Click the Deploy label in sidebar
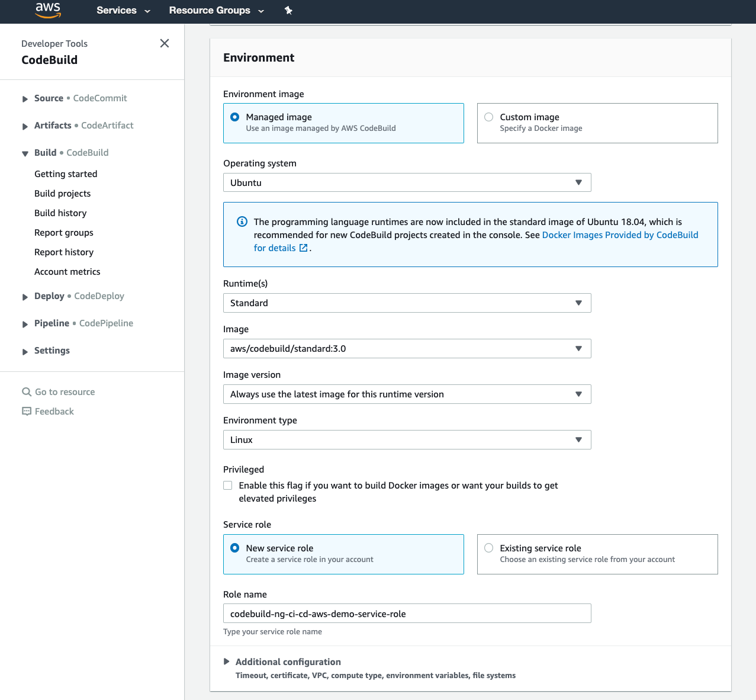The image size is (756, 700). click(49, 296)
